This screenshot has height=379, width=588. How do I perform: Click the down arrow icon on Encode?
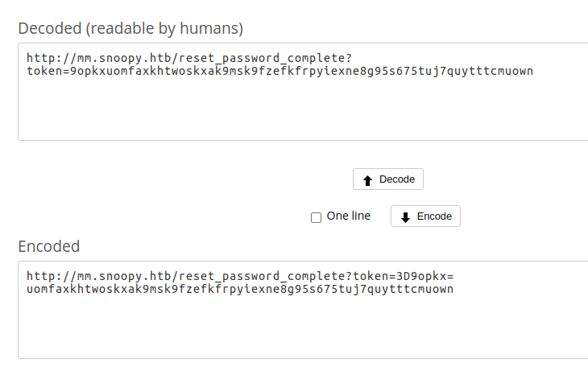click(x=405, y=216)
